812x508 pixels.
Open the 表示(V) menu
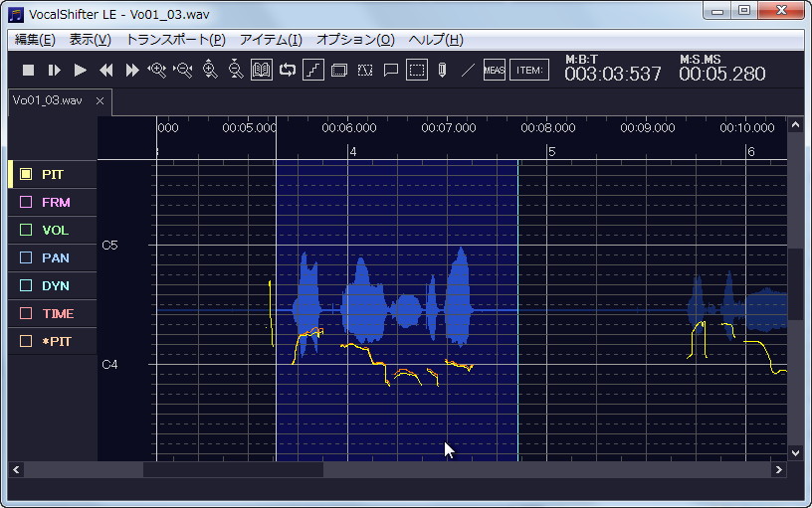91,40
